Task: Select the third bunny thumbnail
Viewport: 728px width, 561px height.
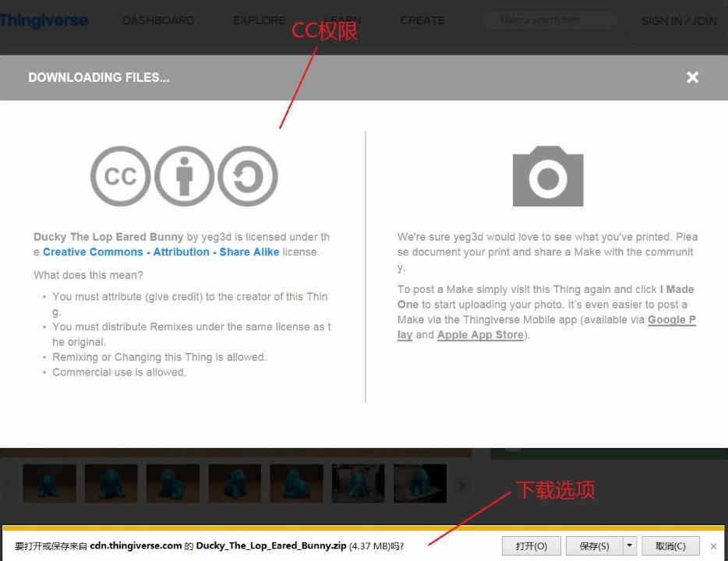Action: (x=173, y=484)
